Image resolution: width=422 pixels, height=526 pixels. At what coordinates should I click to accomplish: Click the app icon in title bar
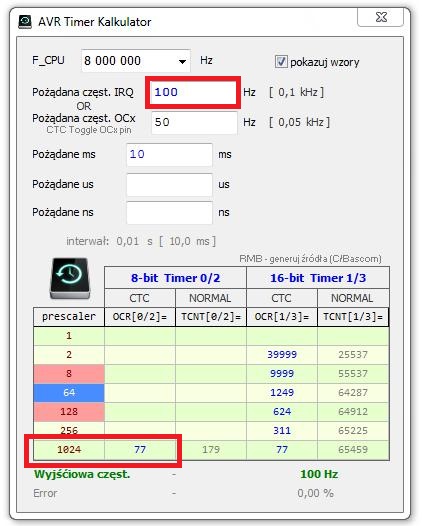tap(25, 22)
